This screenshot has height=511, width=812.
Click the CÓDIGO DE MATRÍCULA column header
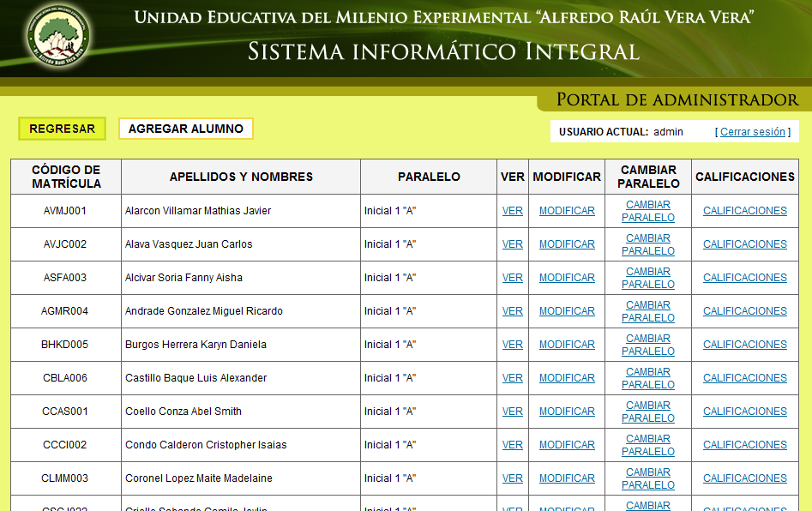coord(66,177)
